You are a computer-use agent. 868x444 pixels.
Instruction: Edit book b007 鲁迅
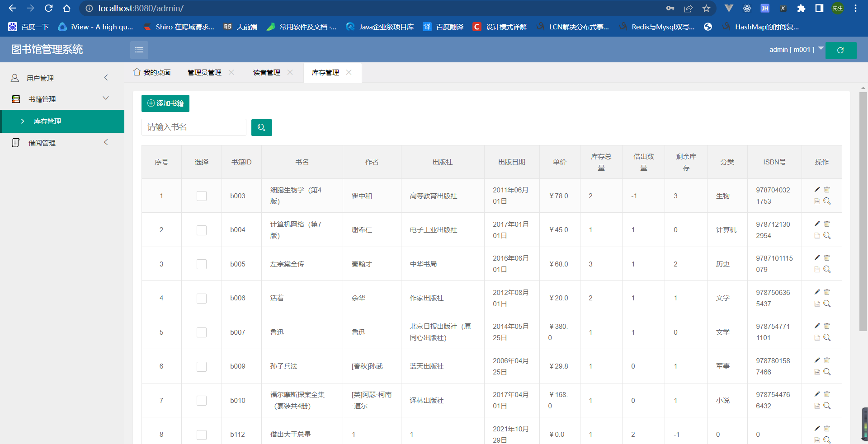pos(817,326)
